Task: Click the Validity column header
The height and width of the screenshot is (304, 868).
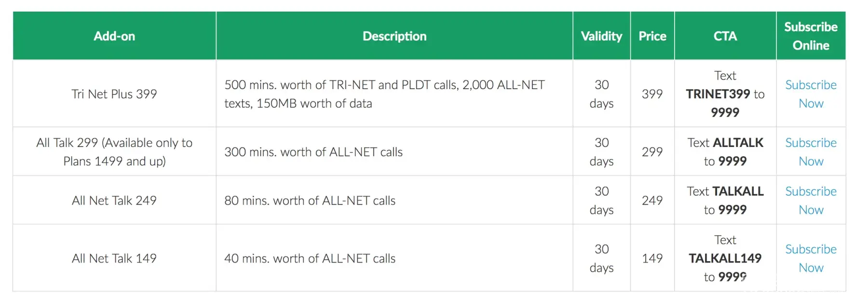Action: coord(601,36)
